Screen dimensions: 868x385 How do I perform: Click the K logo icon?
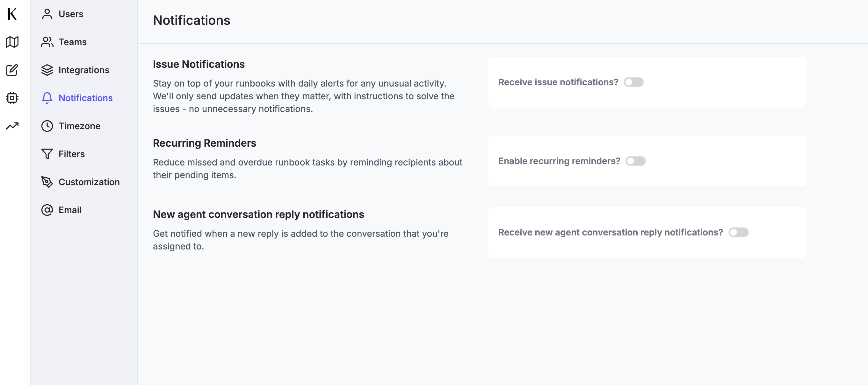tap(12, 14)
